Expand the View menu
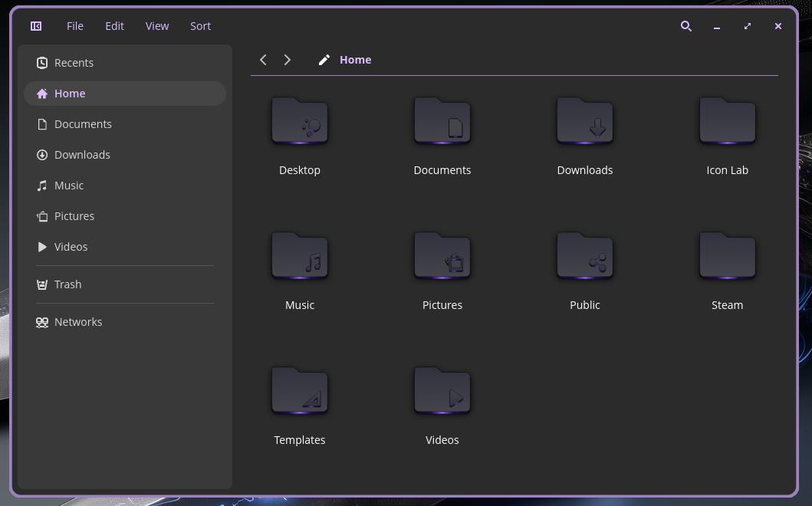812x506 pixels. pyautogui.click(x=157, y=26)
